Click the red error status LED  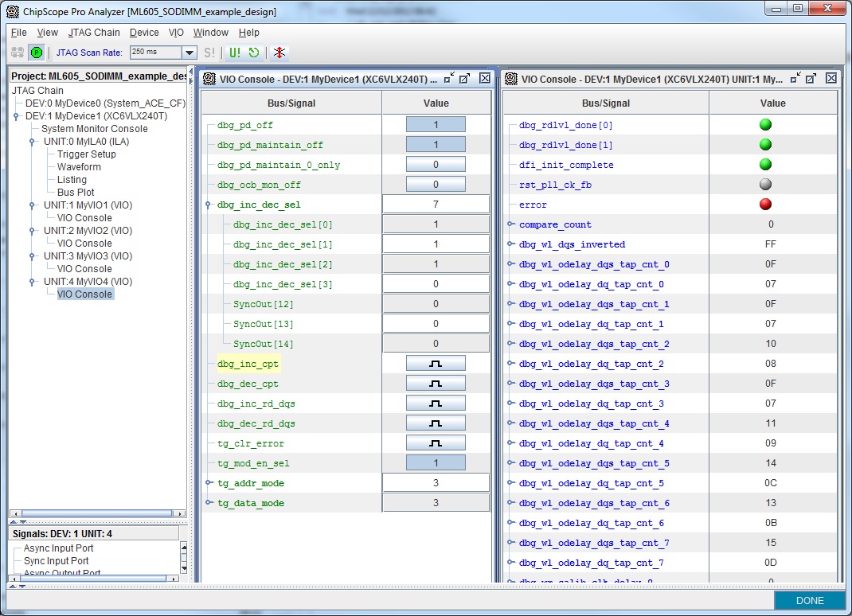click(765, 205)
